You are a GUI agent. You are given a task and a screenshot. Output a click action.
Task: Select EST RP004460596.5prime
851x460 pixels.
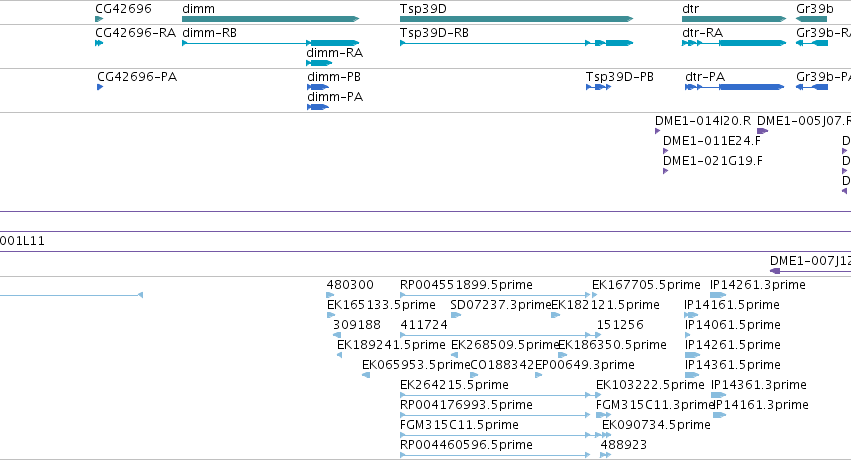pos(466,445)
